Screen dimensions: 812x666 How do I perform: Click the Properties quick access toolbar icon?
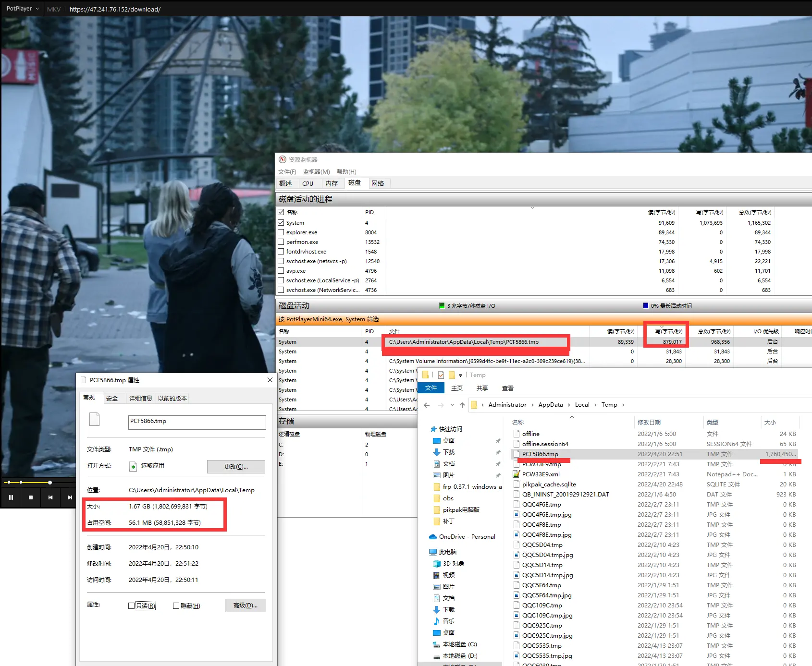point(441,375)
